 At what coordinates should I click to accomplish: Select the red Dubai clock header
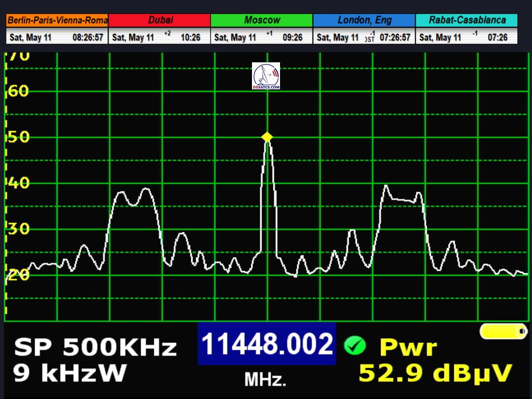click(160, 20)
